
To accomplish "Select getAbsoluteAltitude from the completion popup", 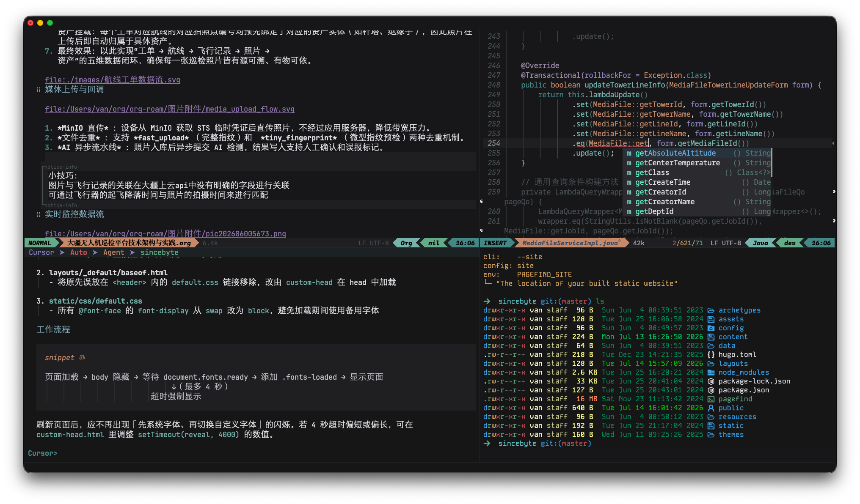I will tap(698, 153).
